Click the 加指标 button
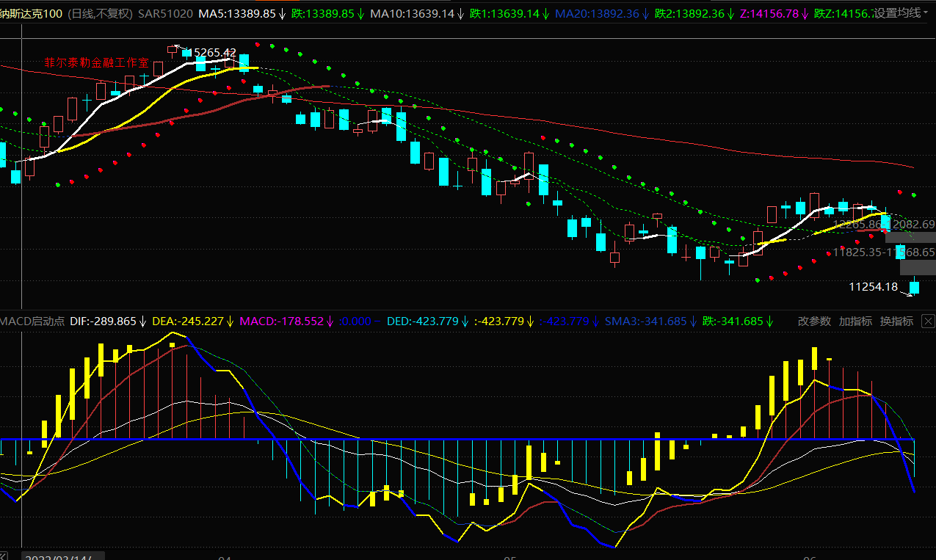 coord(855,321)
